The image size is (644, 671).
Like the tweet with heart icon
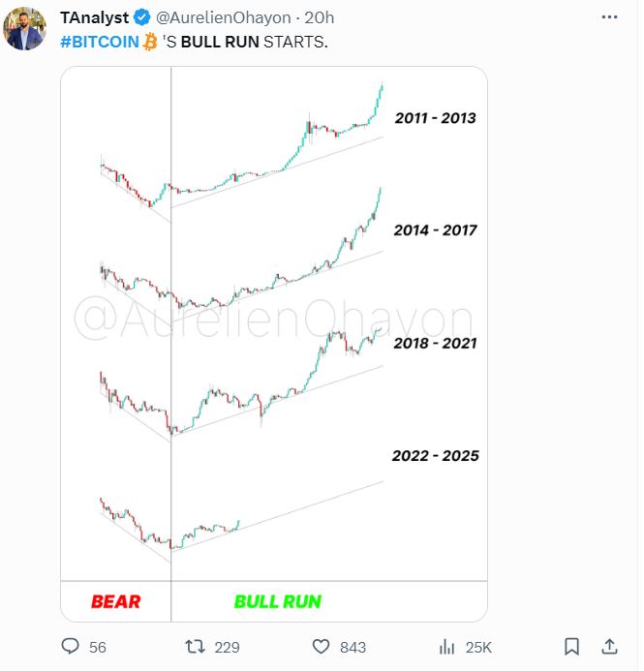(321, 647)
